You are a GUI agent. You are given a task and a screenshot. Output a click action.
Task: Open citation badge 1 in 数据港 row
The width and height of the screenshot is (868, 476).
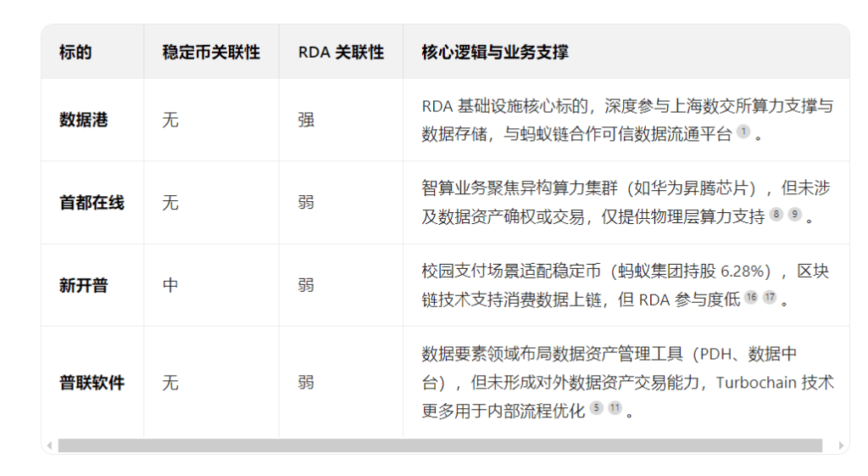743,132
